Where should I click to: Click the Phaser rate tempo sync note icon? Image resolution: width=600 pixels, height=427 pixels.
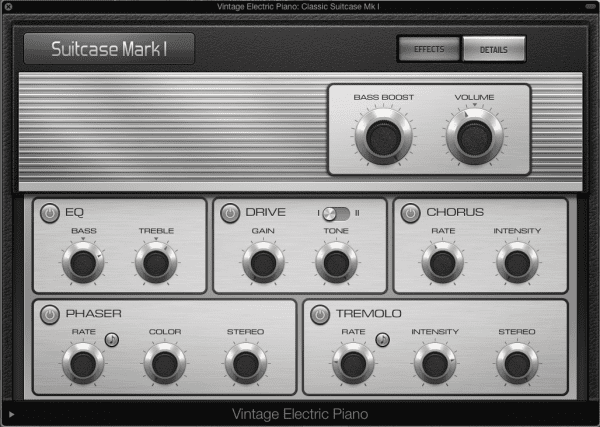tap(111, 339)
